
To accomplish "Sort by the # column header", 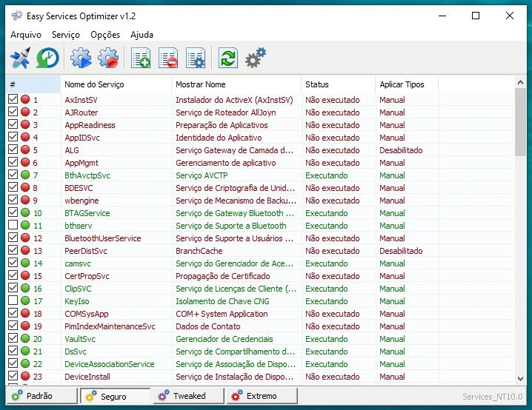I will [x=33, y=84].
